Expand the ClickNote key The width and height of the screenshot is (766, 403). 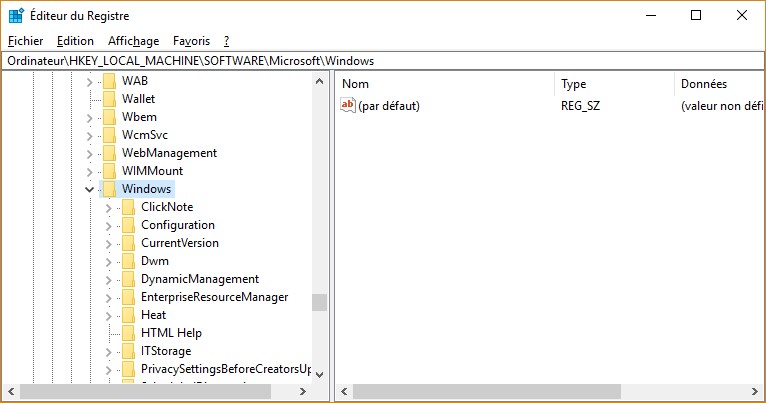point(108,208)
